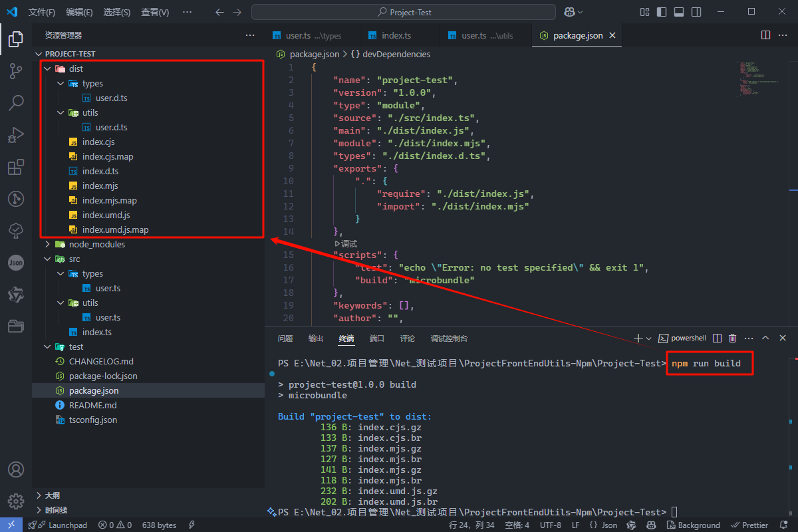
Task: Open Run and Debug view
Action: 16,135
